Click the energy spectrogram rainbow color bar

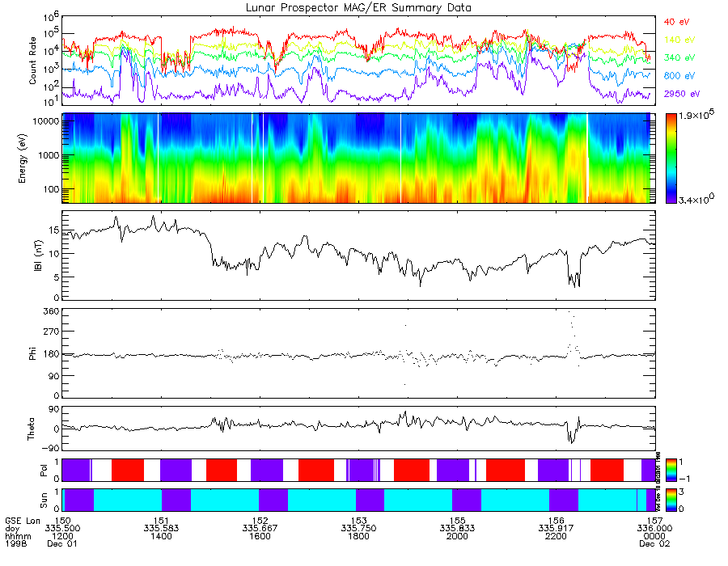pos(671,158)
